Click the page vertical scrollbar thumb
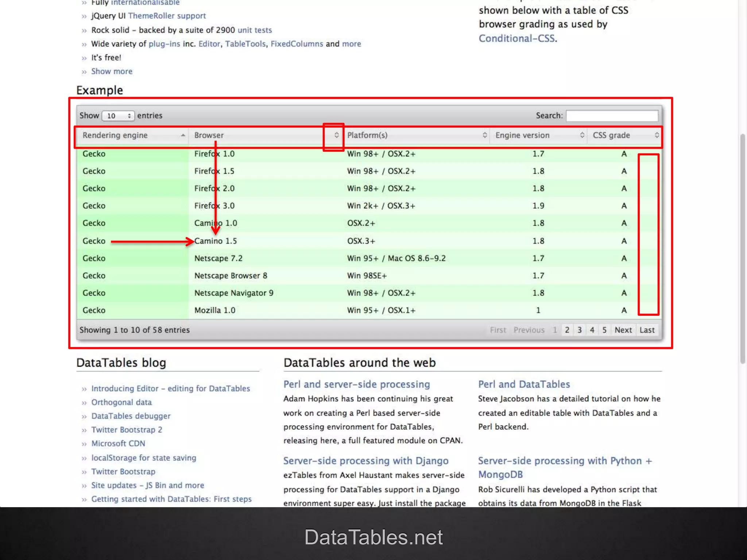 pyautogui.click(x=742, y=249)
